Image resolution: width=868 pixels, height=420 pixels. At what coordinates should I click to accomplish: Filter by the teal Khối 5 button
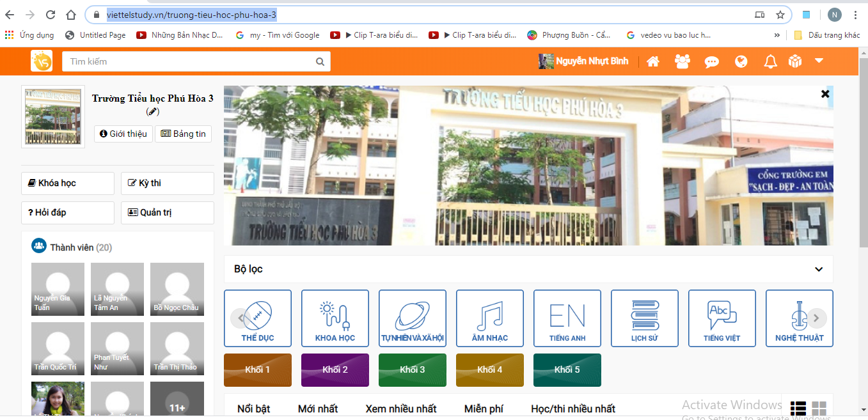coord(567,370)
